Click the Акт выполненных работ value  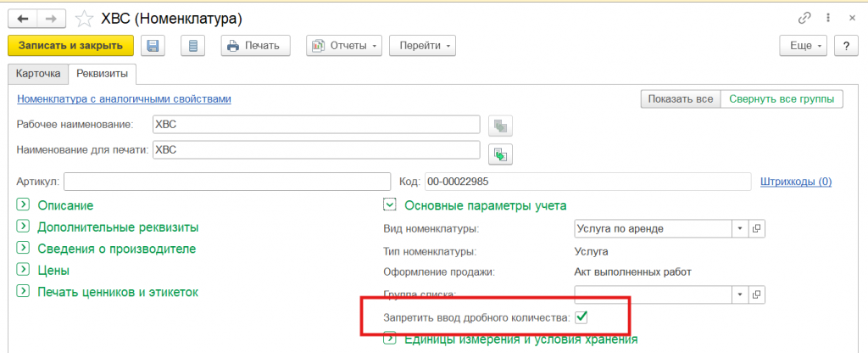pyautogui.click(x=633, y=272)
